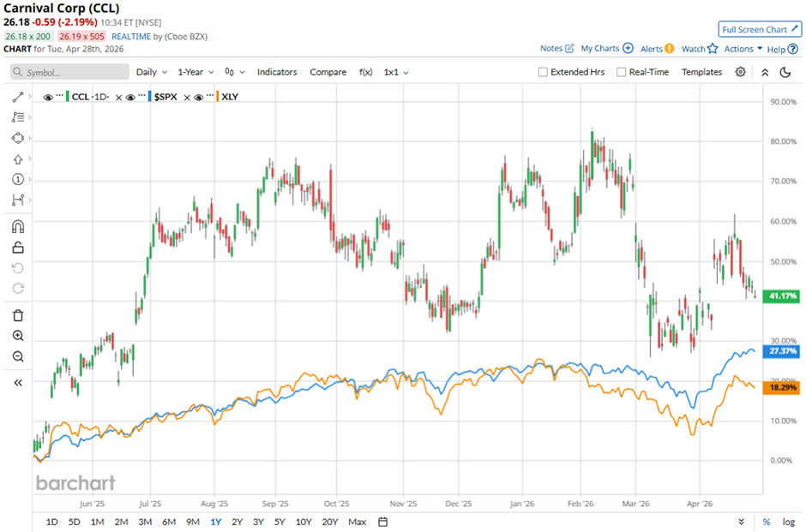Viewport: 806px width, 532px height.
Task: Tick the Real-Time checkbox
Action: [x=622, y=73]
